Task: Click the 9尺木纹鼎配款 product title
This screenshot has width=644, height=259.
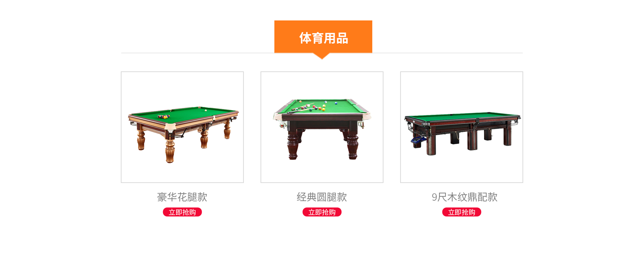Action: tap(465, 197)
